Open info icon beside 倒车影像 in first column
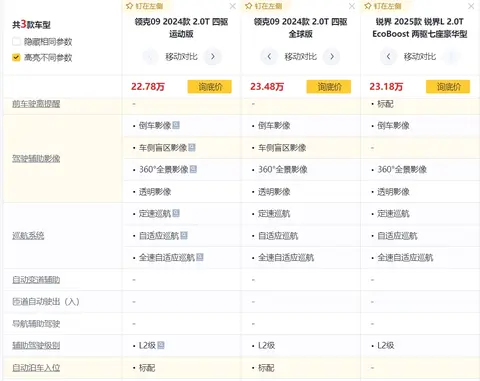This screenshot has height=381, width=480. click(x=176, y=125)
